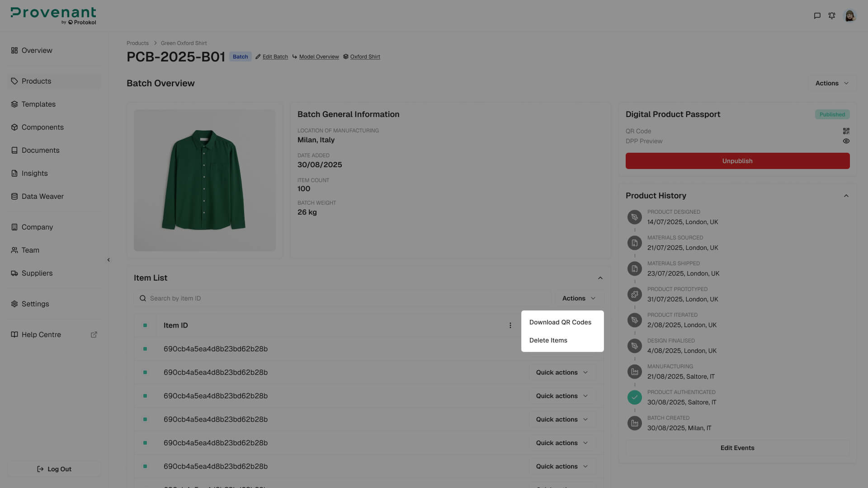
Task: Select Download QR Codes menu option
Action: pyautogui.click(x=562, y=322)
